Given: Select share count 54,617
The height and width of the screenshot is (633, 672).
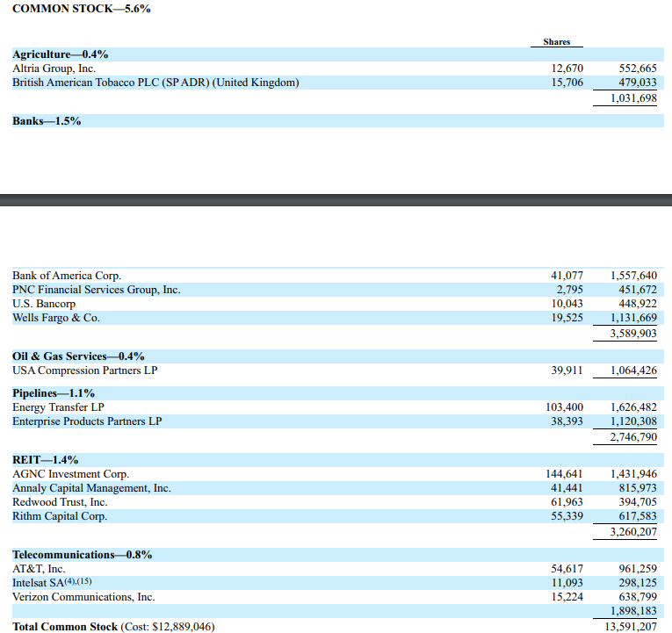Looking at the screenshot, I should (567, 570).
